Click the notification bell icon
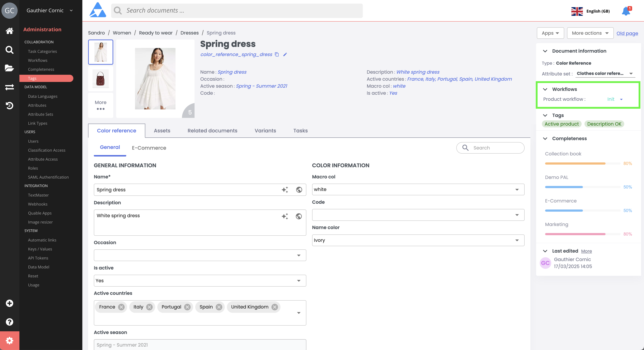Screen dimensions: 644x350 pyautogui.click(x=626, y=11)
